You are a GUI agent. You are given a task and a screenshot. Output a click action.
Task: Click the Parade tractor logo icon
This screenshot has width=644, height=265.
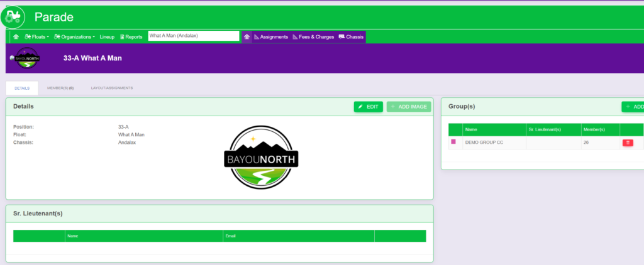[13, 17]
